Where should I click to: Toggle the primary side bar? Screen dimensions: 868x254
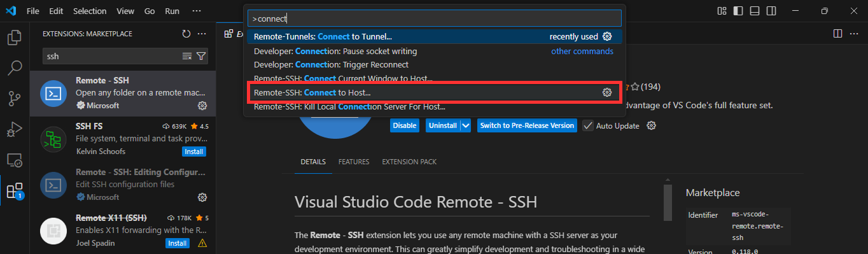click(738, 11)
